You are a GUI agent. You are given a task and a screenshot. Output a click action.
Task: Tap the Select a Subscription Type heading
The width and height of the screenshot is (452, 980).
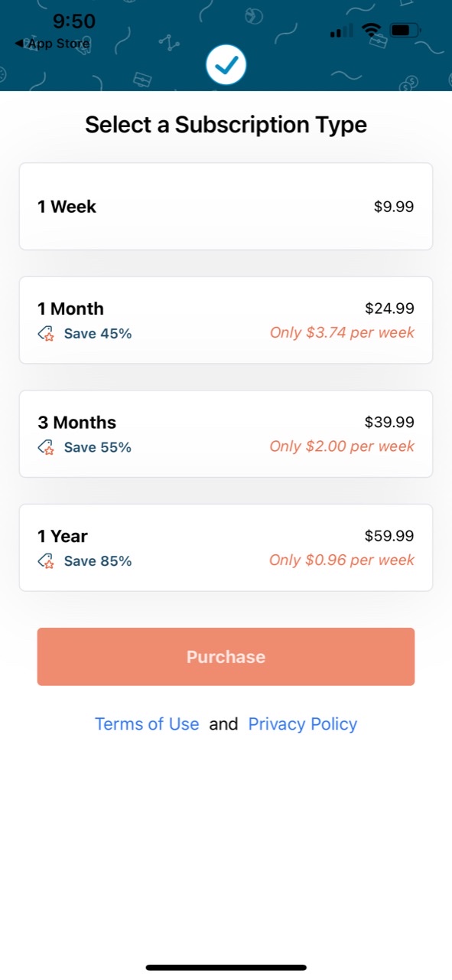click(x=226, y=124)
